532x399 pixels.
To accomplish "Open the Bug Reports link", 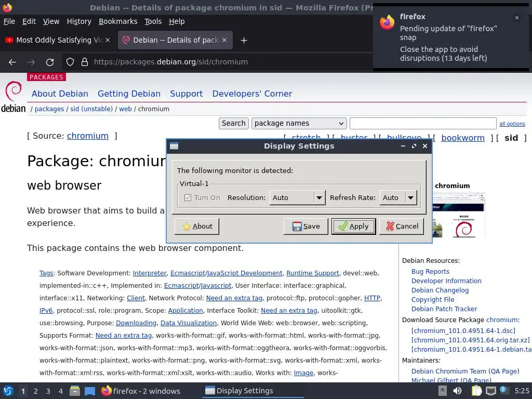I will point(430,271).
